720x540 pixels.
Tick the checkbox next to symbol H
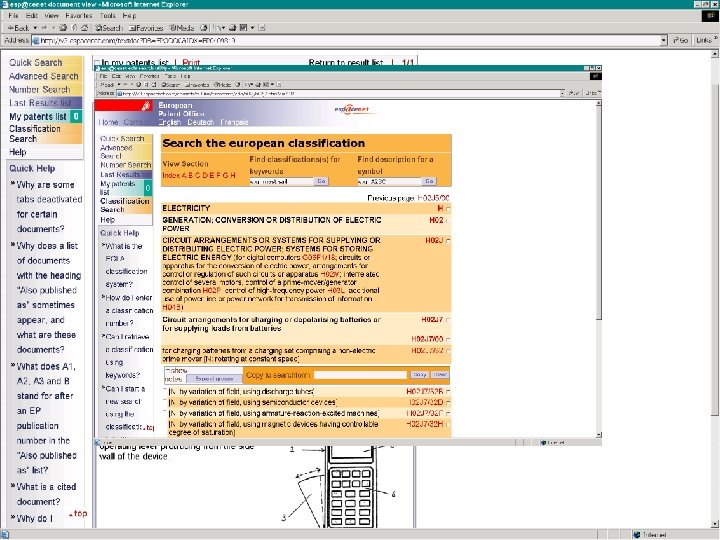[x=448, y=209]
